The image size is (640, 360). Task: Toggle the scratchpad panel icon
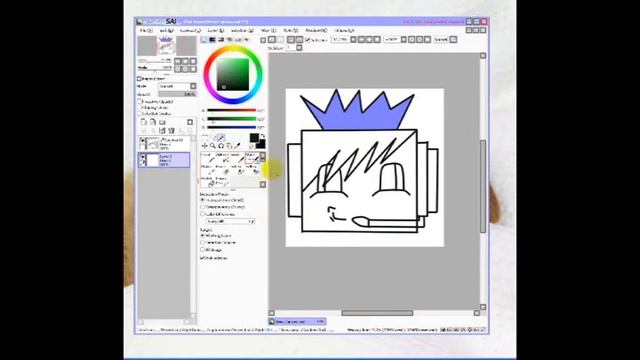point(247,40)
